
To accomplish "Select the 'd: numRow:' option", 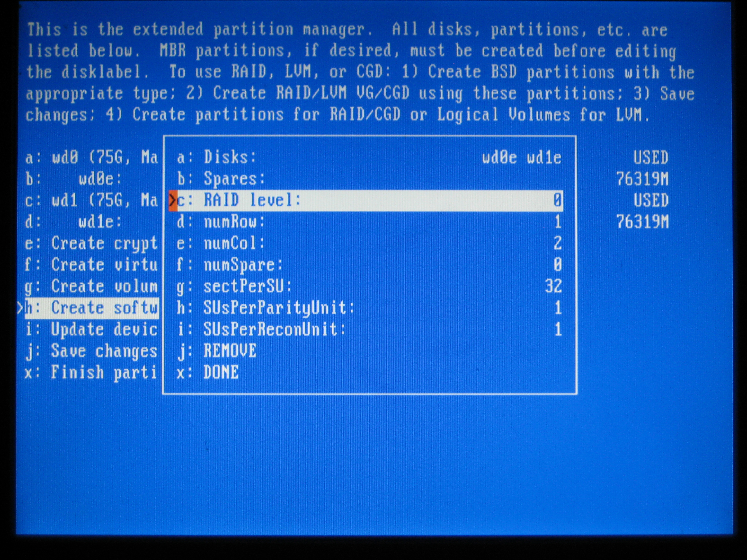I will [x=369, y=222].
